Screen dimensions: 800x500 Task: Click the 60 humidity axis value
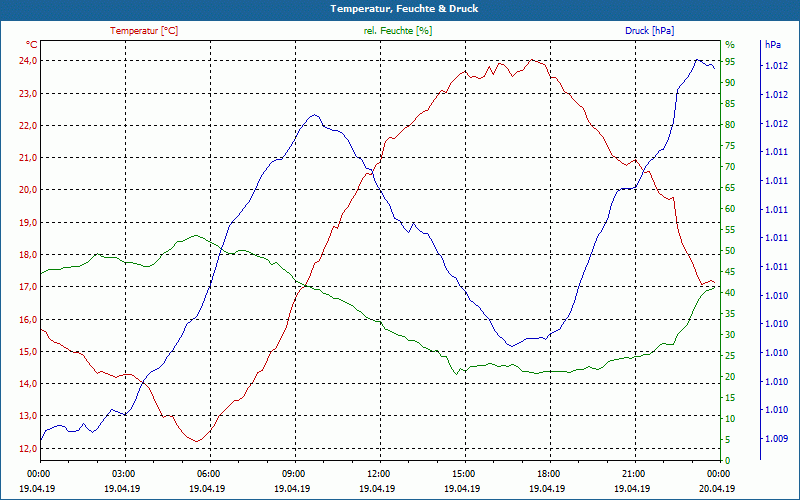click(x=730, y=209)
